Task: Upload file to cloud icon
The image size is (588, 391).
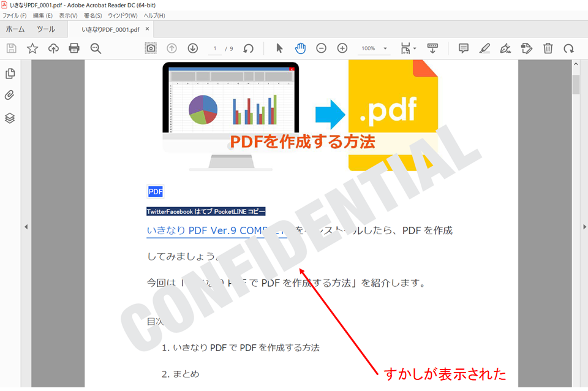Action: click(53, 48)
